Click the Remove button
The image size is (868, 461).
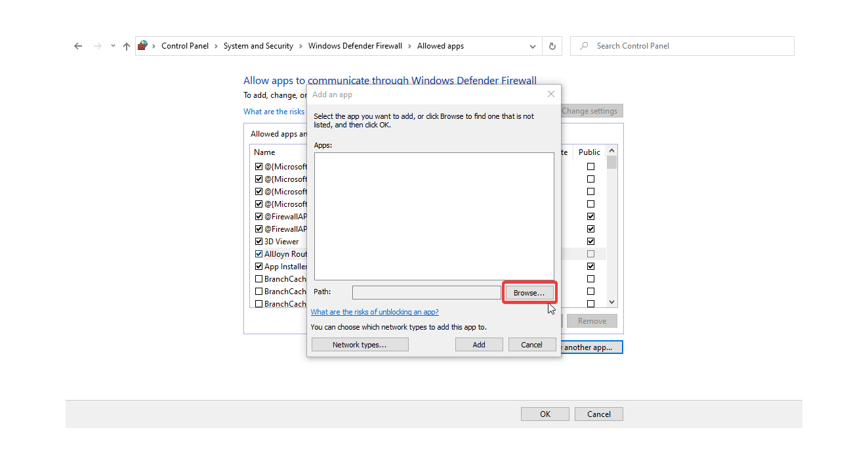[x=592, y=321]
